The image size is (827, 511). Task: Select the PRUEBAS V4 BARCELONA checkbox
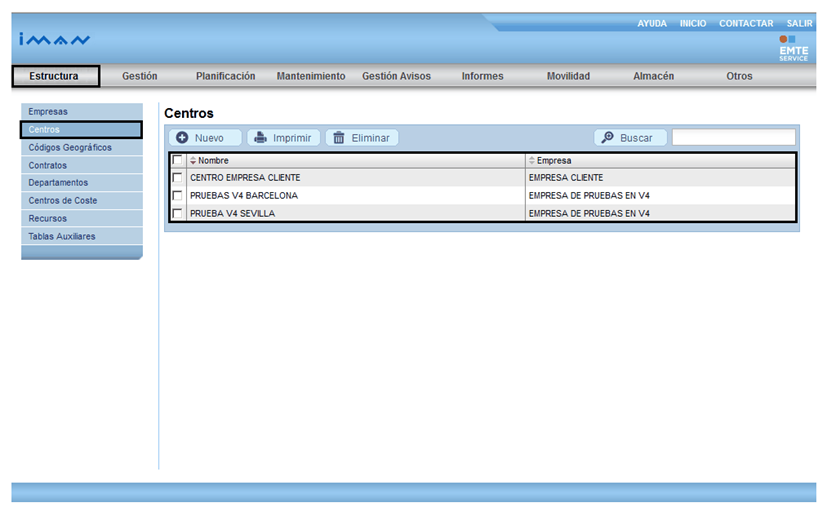(177, 196)
